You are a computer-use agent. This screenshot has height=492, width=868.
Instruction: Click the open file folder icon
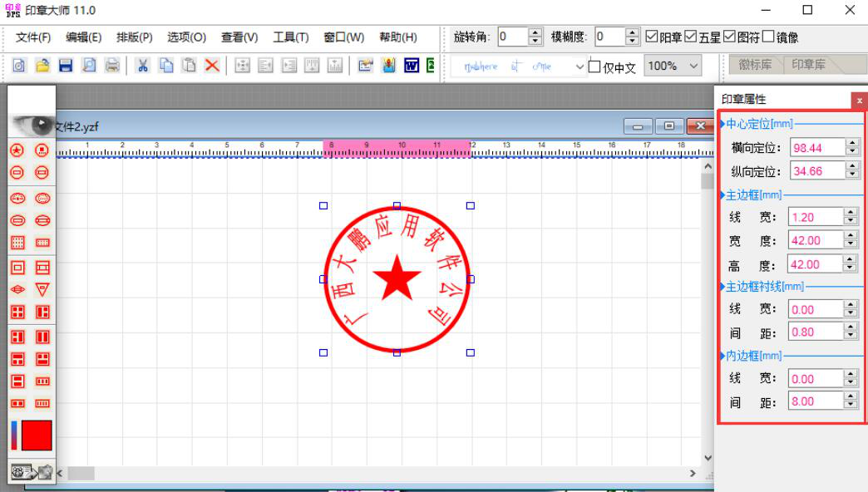[x=42, y=66]
